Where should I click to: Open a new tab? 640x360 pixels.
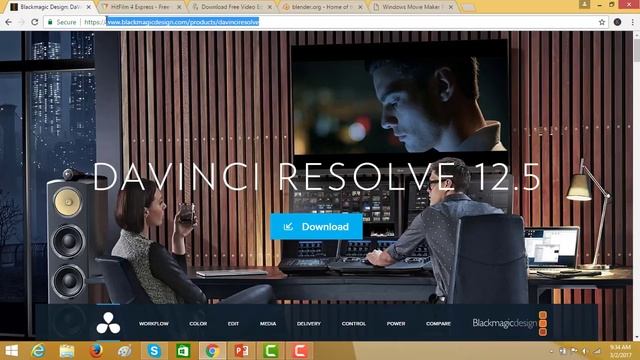tap(468, 7)
